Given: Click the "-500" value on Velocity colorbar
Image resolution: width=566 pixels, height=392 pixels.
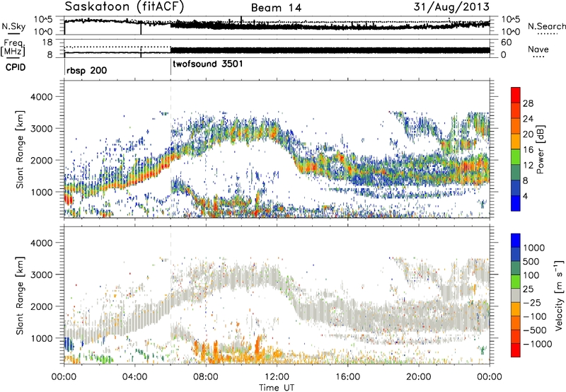Looking at the screenshot, I should coord(535,330).
